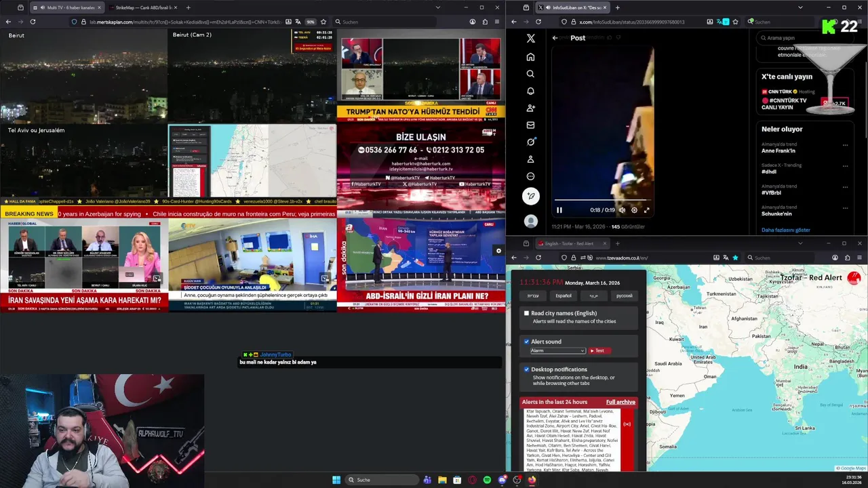Open X window tab list chevron

(x=800, y=7)
